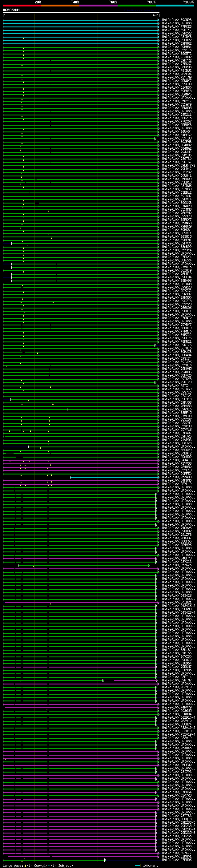Viewport: 197px width, 868px height.
Task: Select UniRef100_B9HVF4 label
Action: pyautogui.click(x=177, y=200)
